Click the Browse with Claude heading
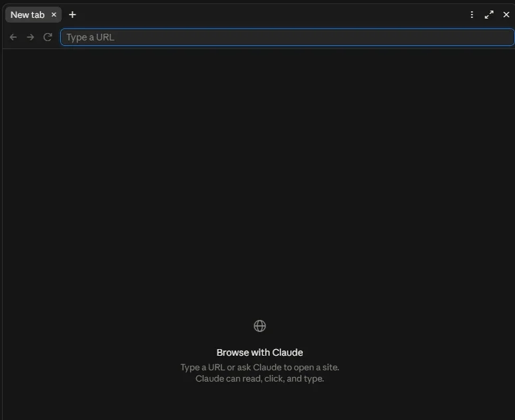This screenshot has height=420, width=515. tap(259, 352)
